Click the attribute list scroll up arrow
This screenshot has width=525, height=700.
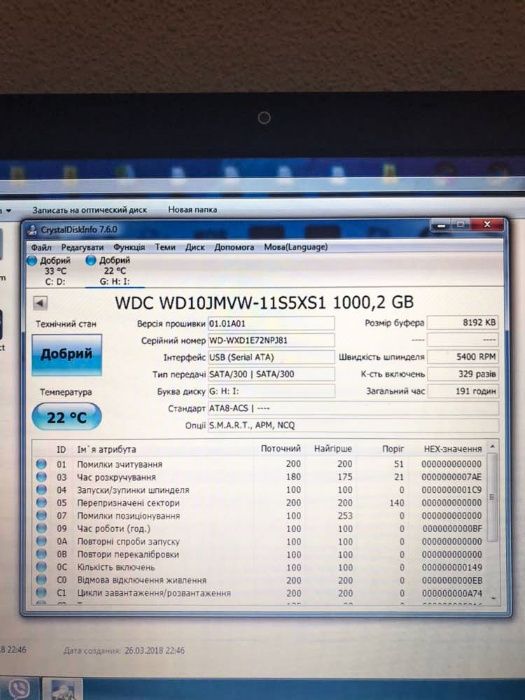tap(492, 446)
